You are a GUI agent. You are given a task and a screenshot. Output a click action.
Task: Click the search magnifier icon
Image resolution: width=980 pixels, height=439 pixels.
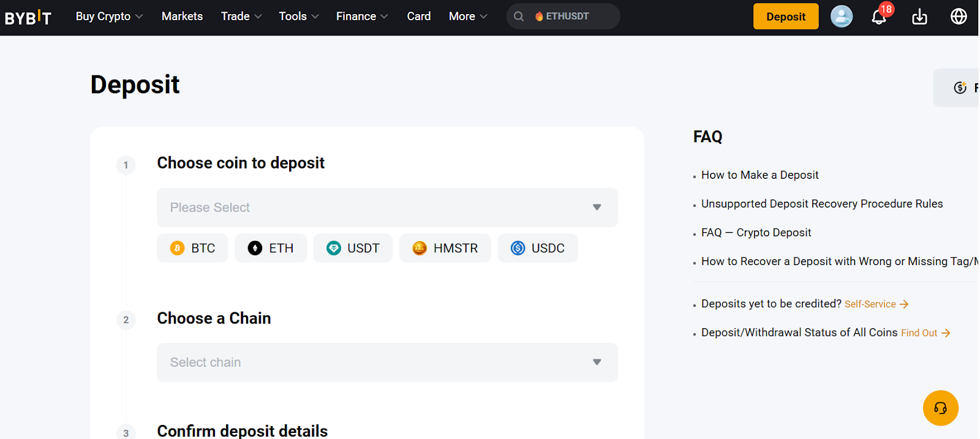(x=519, y=17)
